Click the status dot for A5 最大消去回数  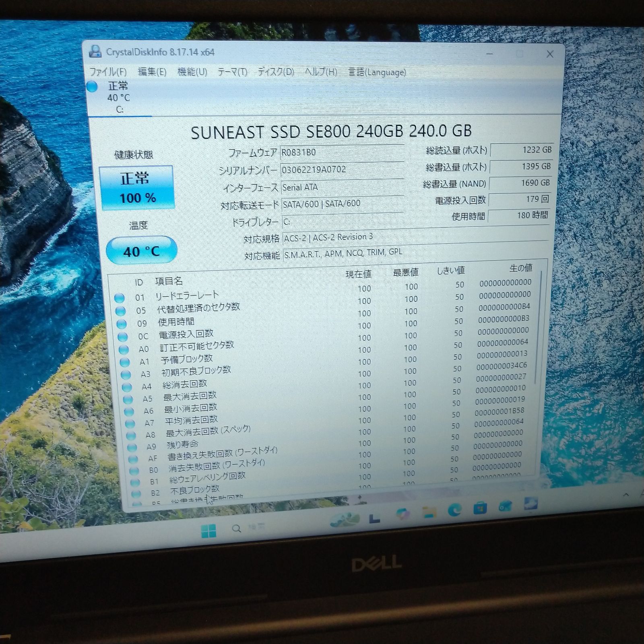[x=128, y=399]
